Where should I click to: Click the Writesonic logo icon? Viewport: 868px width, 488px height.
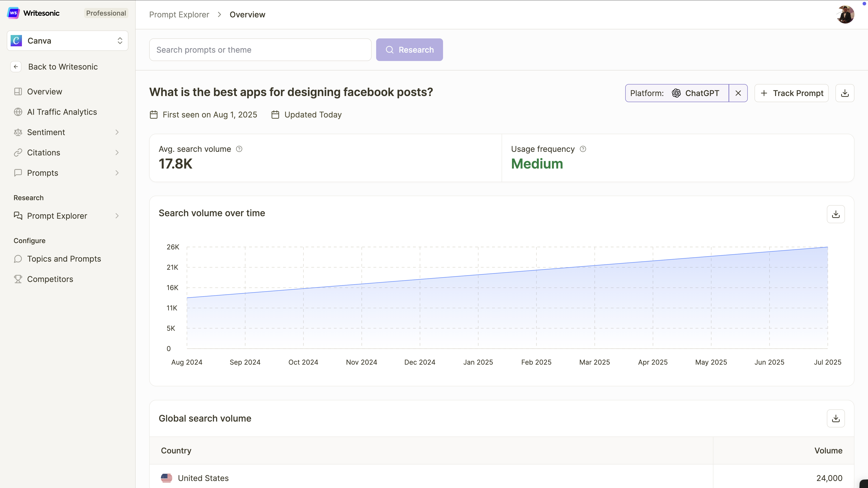14,13
